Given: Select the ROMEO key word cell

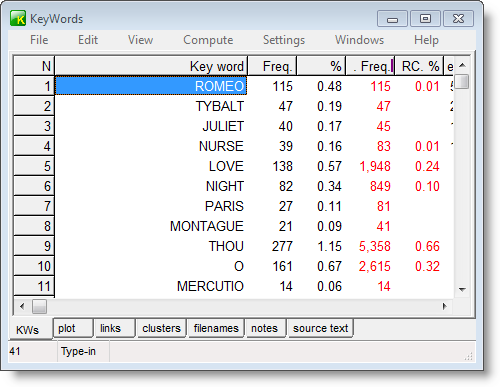Looking at the screenshot, I should tap(151, 86).
